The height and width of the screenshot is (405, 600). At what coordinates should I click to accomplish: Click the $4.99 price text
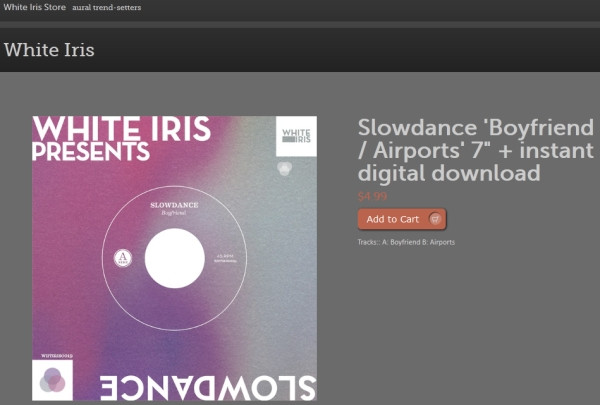click(372, 197)
